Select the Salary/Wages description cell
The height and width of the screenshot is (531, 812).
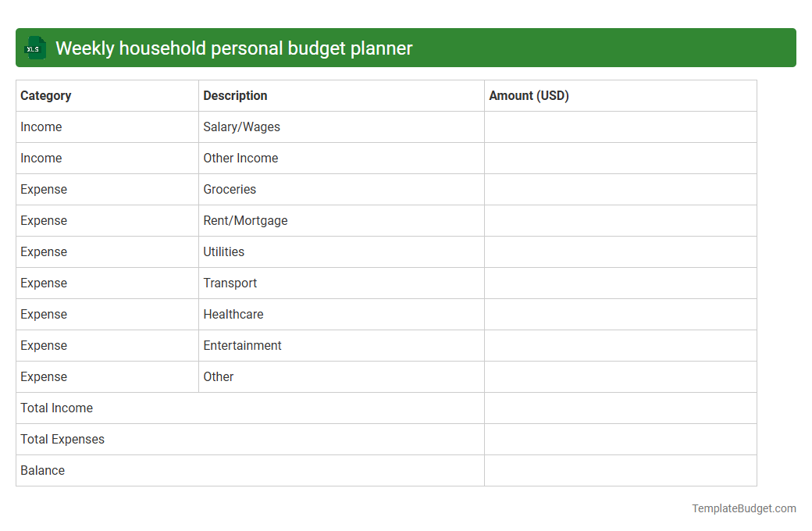[240, 127]
